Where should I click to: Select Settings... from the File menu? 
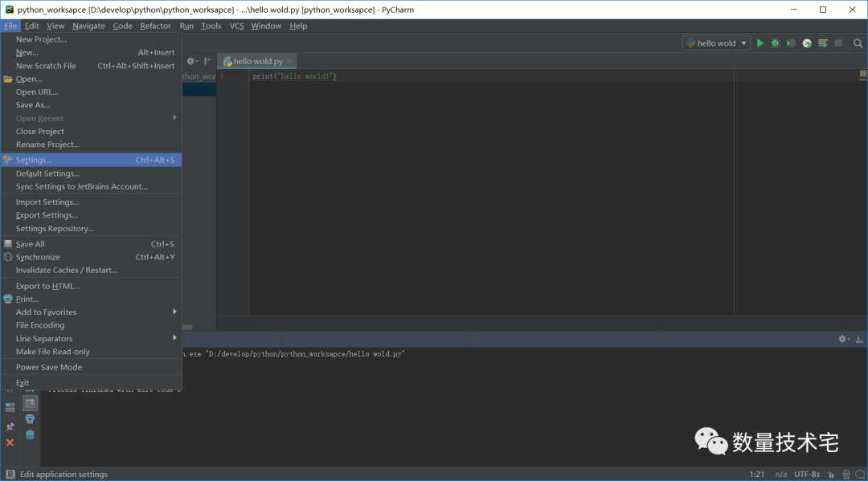click(x=34, y=161)
